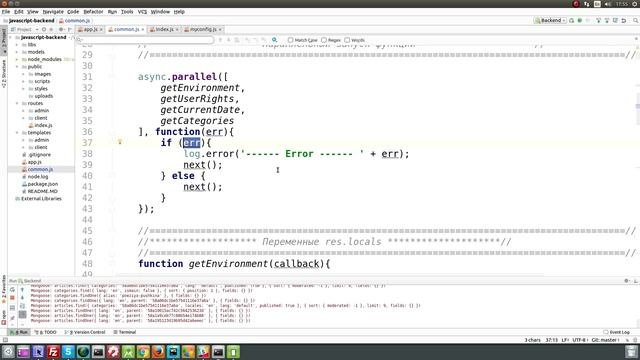640x360 pixels.
Task: Close the common.js tab
Action: (x=142, y=29)
